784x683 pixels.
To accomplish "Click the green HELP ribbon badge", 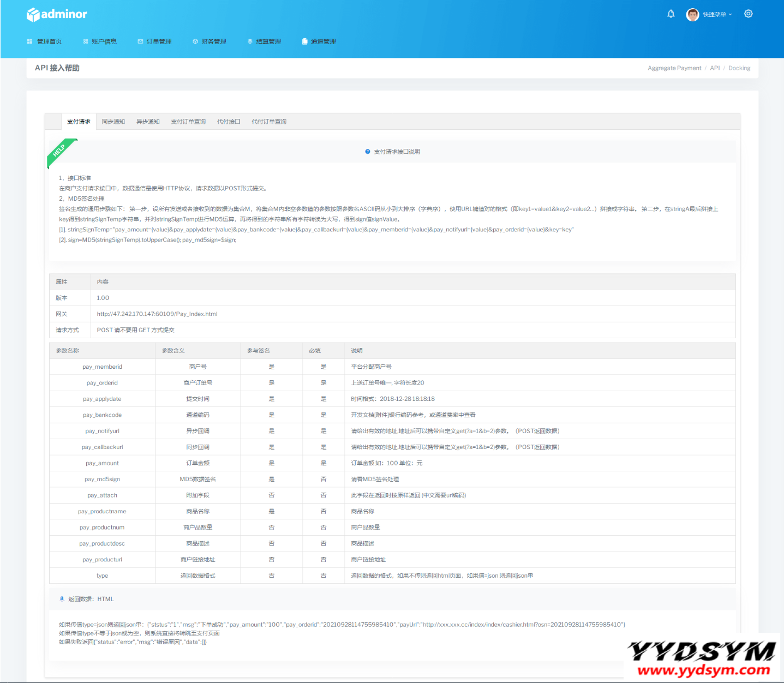I will [x=59, y=151].
